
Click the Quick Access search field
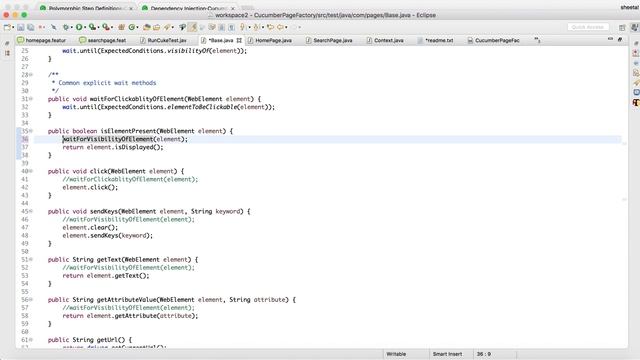[x=588, y=27]
